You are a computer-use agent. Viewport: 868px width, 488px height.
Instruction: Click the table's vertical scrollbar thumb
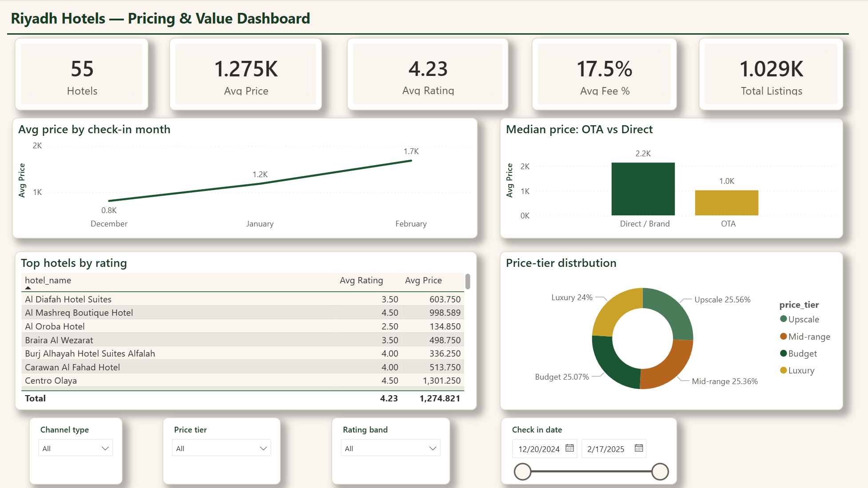click(468, 282)
